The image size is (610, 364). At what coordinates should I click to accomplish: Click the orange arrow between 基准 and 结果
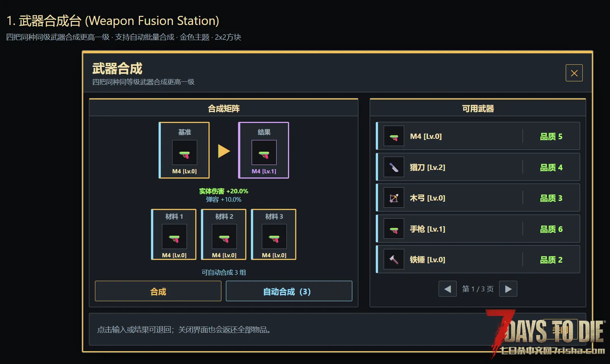(x=224, y=151)
